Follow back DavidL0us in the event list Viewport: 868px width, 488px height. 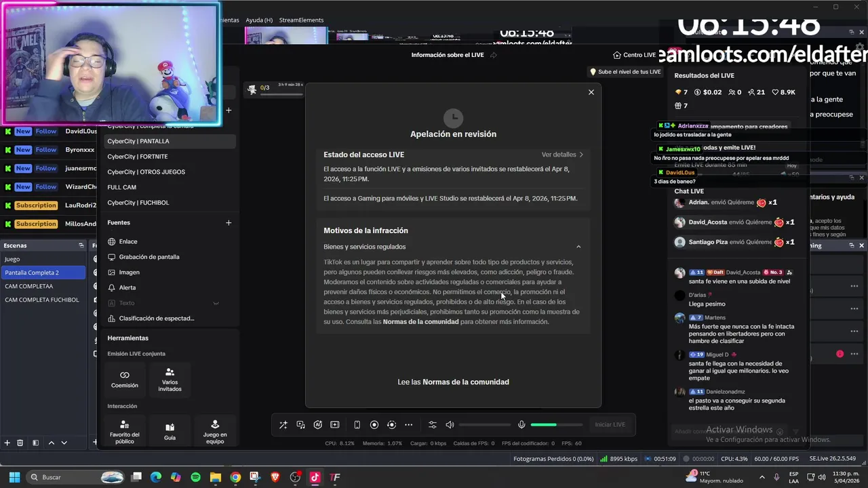(46, 131)
